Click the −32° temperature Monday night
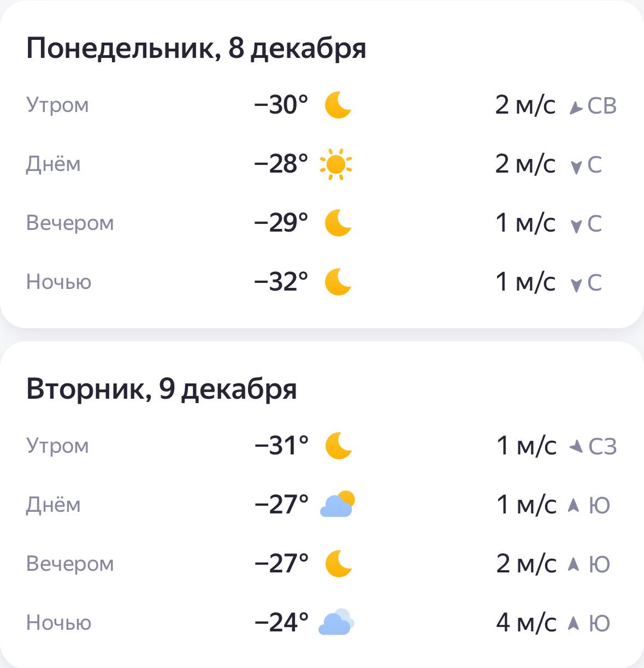The height and width of the screenshot is (668, 644). pyautogui.click(x=281, y=282)
